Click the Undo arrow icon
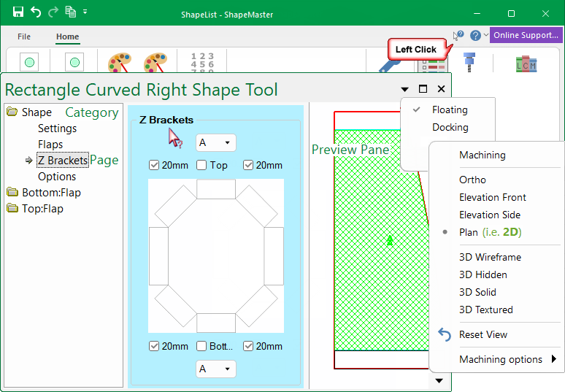The width and height of the screenshot is (565, 392). point(36,12)
